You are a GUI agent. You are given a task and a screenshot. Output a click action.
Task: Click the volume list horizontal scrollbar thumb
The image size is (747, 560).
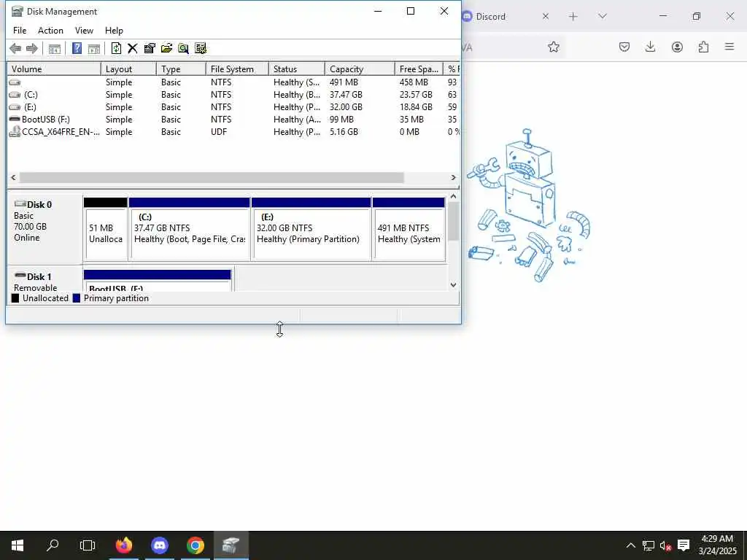point(212,178)
